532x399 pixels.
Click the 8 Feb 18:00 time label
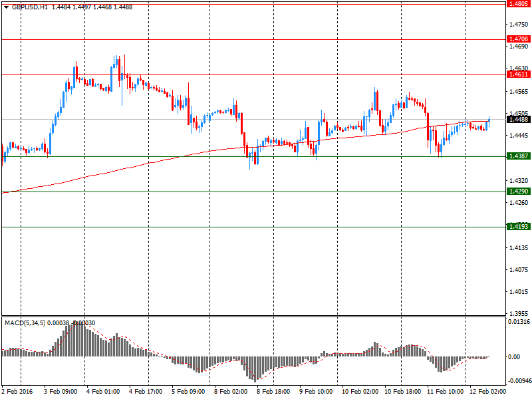(273, 392)
